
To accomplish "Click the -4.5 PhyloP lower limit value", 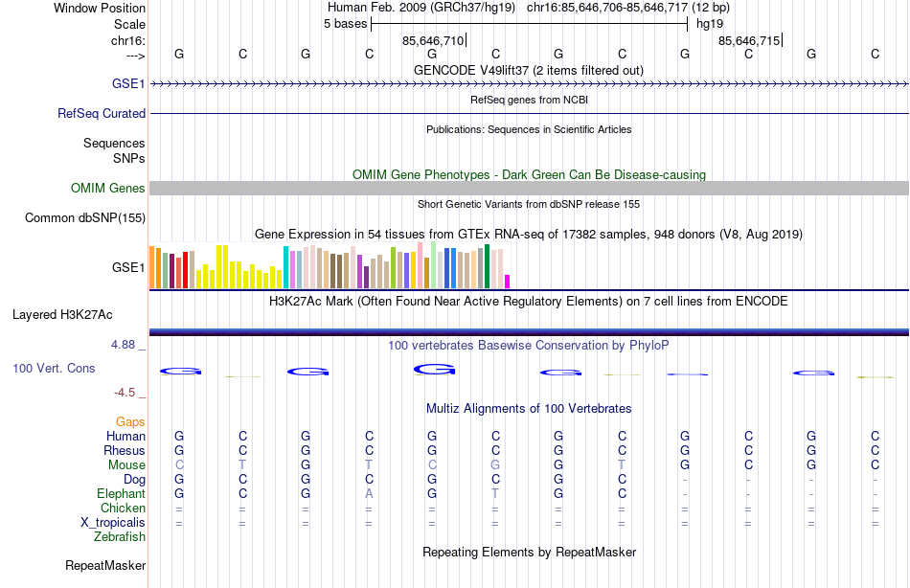I will coord(125,393).
